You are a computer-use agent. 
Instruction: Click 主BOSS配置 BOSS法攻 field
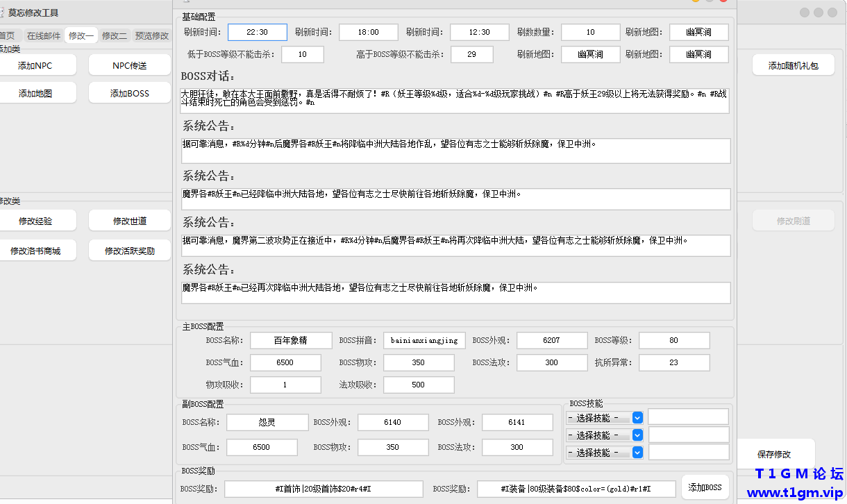coord(552,362)
